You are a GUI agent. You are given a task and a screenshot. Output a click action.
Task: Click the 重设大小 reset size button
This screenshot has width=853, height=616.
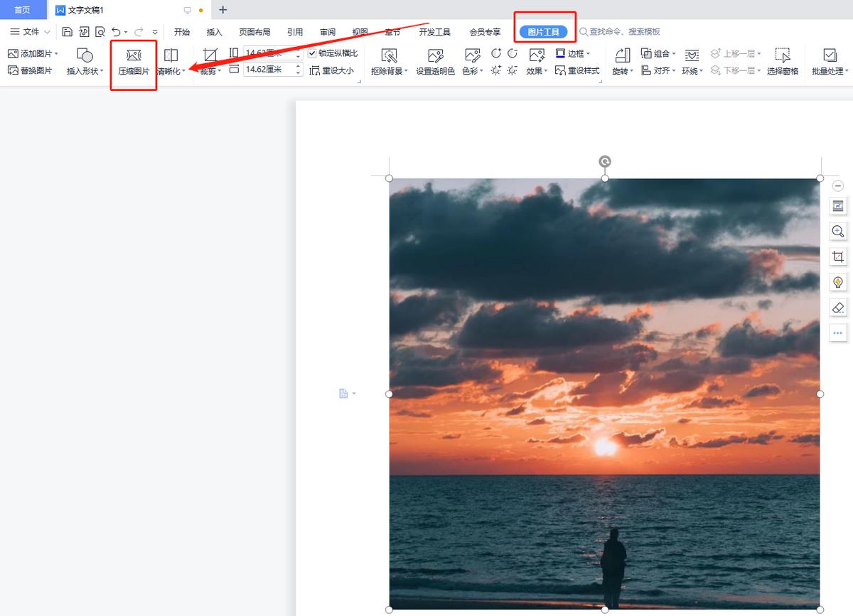pos(332,70)
